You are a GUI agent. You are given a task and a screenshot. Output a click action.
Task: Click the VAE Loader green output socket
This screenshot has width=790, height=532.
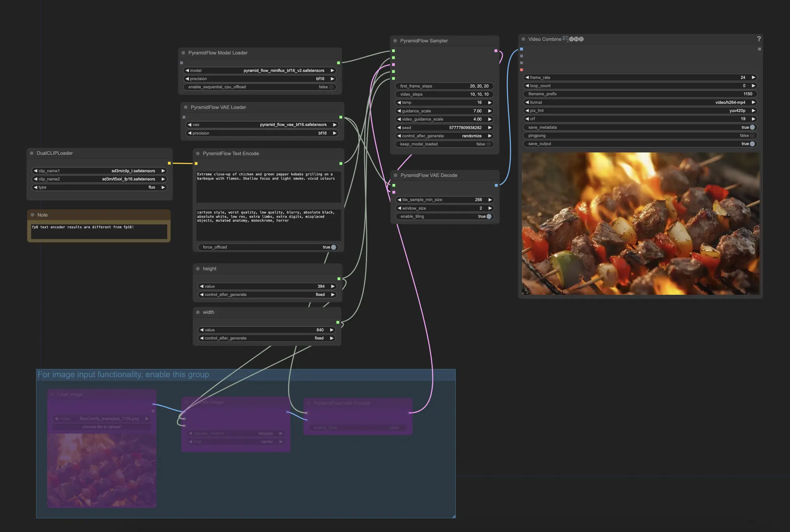click(341, 117)
